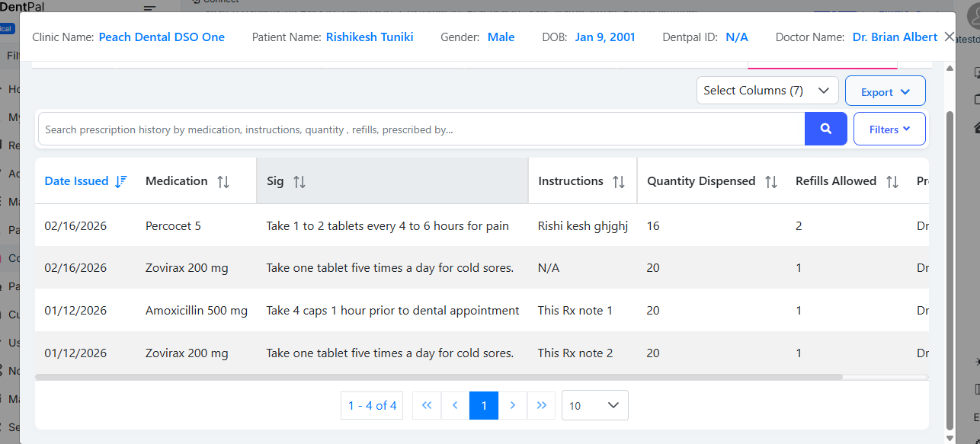Open the rows per page dropdown
Viewport: 980px width, 444px height.
[594, 405]
